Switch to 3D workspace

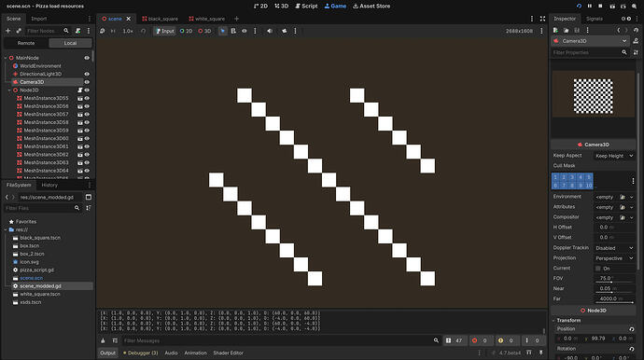coord(281,7)
